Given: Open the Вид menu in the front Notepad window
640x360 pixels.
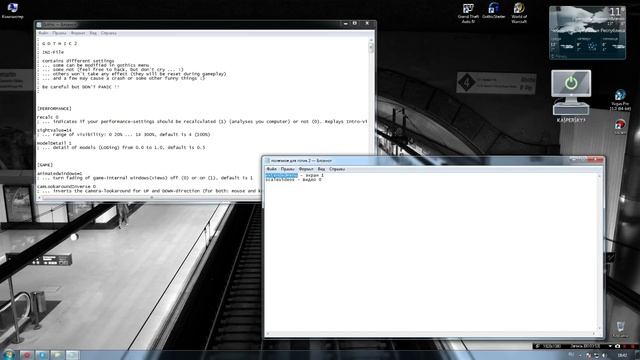Looking at the screenshot, I should (x=321, y=169).
